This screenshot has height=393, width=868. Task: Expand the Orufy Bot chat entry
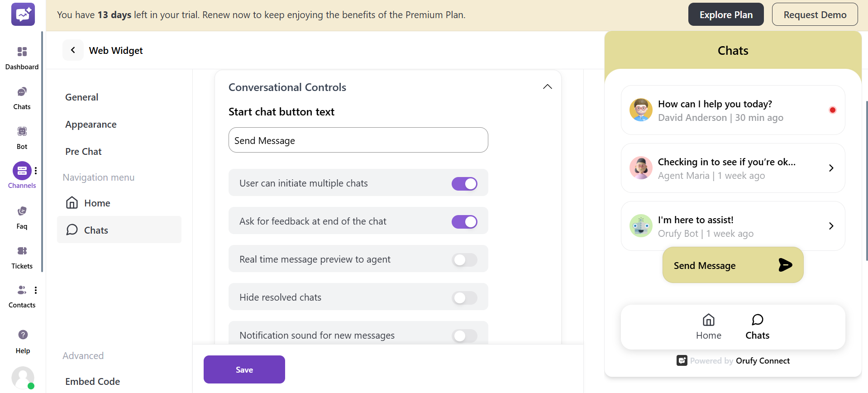pos(831,225)
